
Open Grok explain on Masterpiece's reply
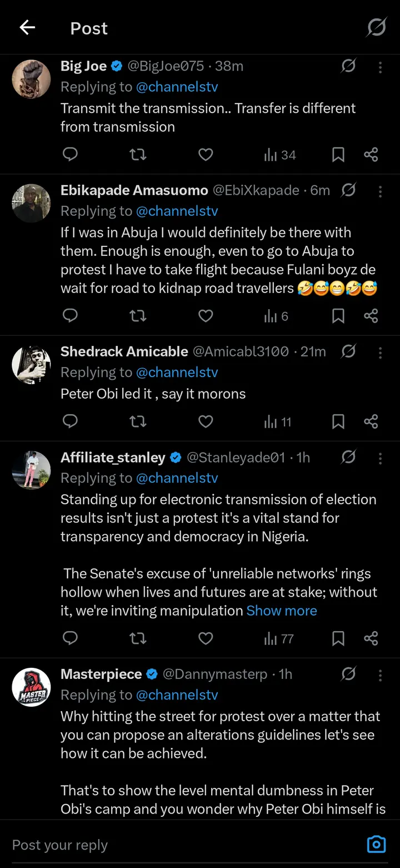(x=348, y=674)
